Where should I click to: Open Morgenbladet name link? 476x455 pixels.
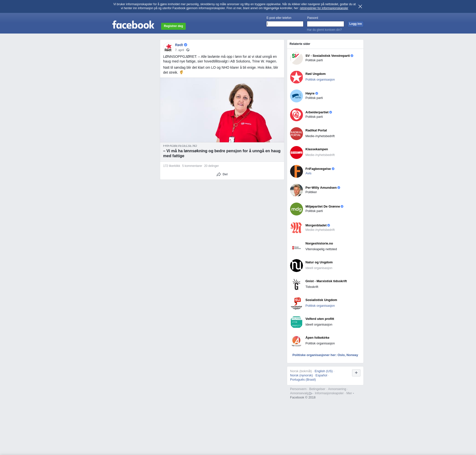tap(316, 225)
